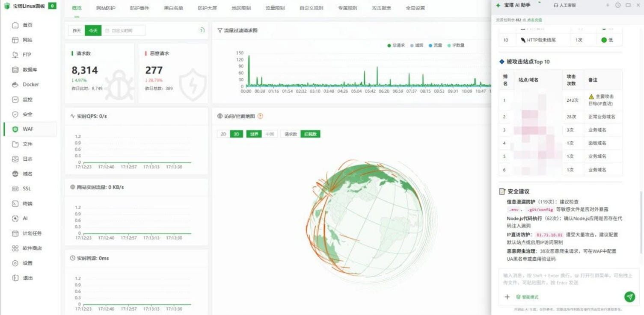Open chat history via the clock icon
This screenshot has width=644, height=315.
[x=618, y=5]
